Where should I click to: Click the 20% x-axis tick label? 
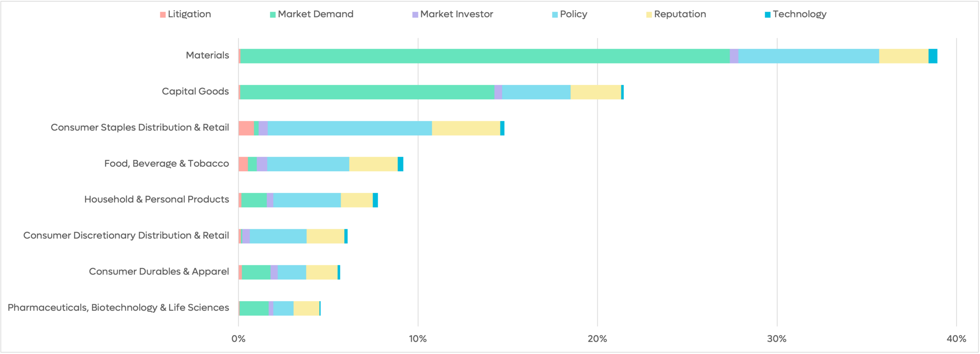coord(597,339)
